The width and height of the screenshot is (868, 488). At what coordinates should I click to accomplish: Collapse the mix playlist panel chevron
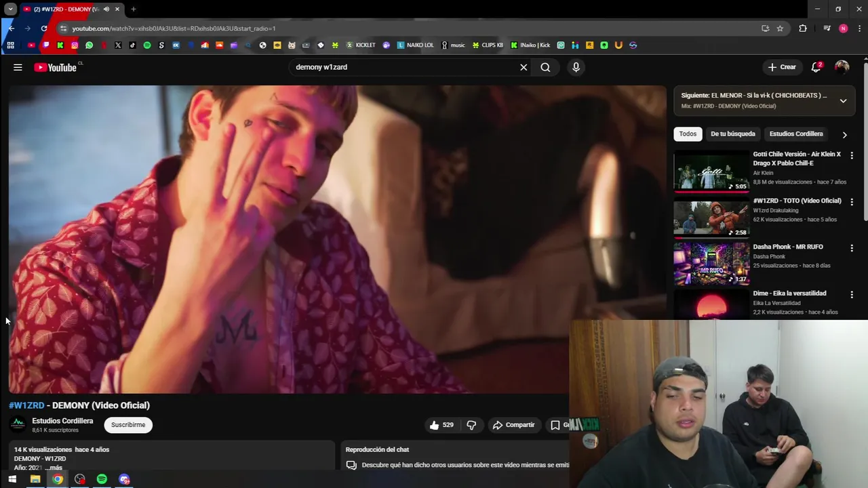[x=843, y=100]
